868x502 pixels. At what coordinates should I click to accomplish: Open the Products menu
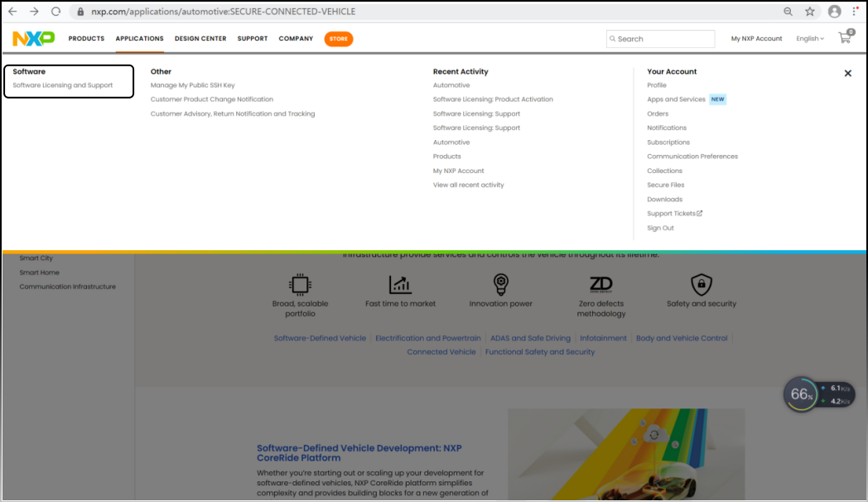click(86, 39)
